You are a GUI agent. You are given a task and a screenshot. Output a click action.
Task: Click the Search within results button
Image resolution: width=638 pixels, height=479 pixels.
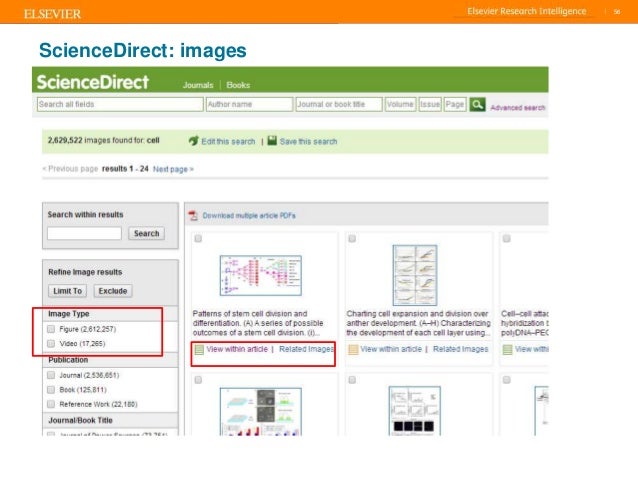146,233
